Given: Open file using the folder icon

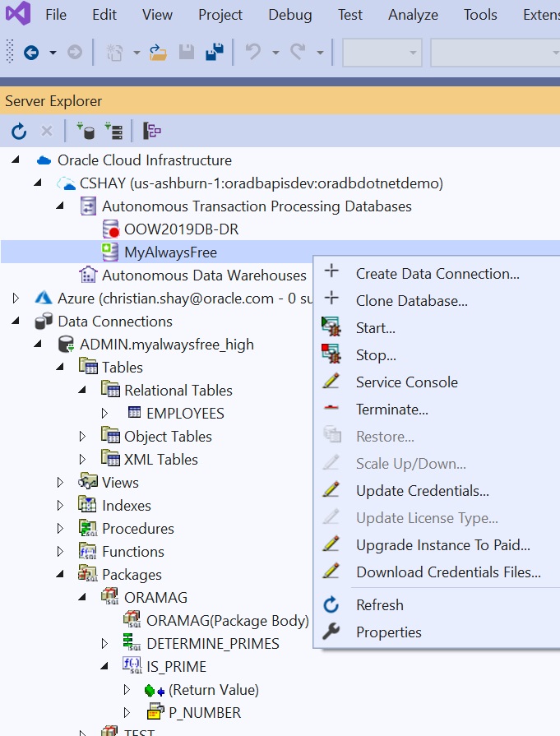Looking at the screenshot, I should 158,52.
